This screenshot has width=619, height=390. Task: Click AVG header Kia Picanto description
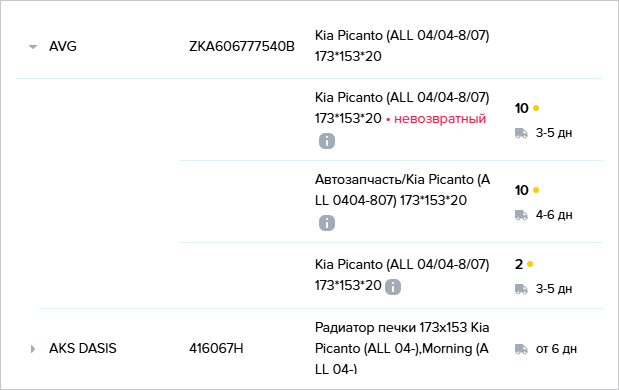click(x=402, y=46)
